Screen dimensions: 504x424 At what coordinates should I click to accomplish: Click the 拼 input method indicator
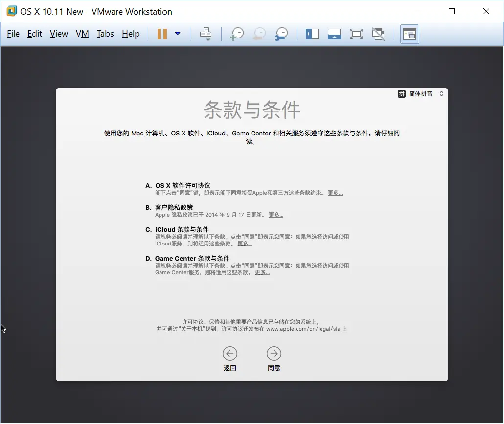point(401,93)
